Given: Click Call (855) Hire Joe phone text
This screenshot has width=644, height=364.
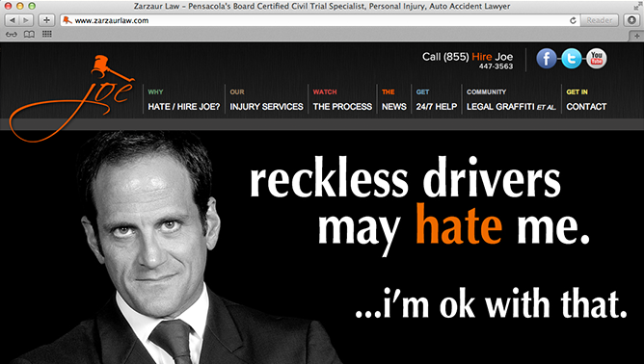Looking at the screenshot, I should coord(468,57).
